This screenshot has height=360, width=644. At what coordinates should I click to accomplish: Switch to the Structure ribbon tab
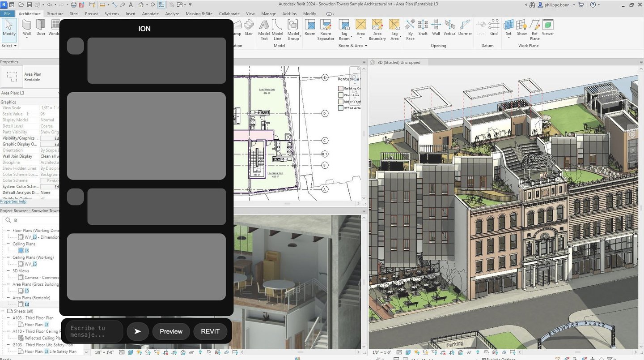55,14
